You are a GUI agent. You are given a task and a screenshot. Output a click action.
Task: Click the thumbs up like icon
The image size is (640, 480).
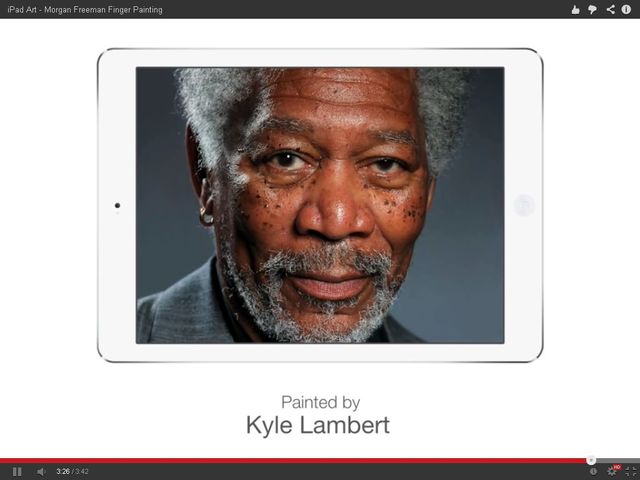point(576,9)
